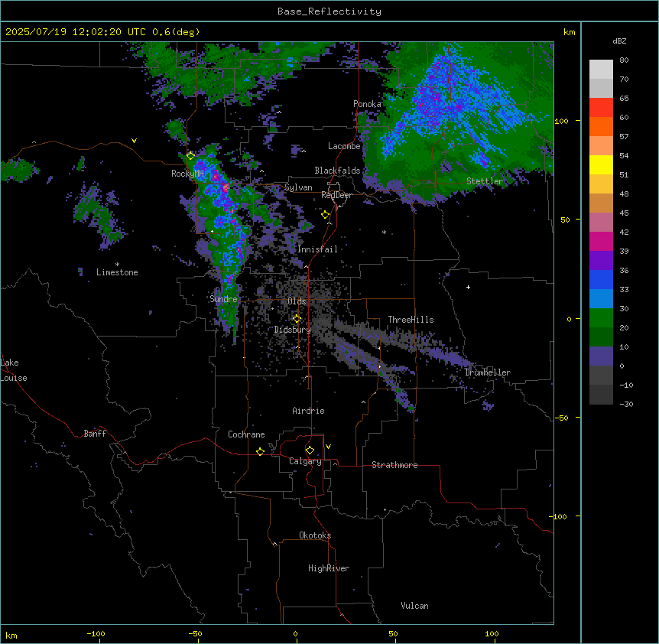Image resolution: width=659 pixels, height=644 pixels.
Task: Click the yellow marker between Olds and Didsbury
Action: click(297, 319)
